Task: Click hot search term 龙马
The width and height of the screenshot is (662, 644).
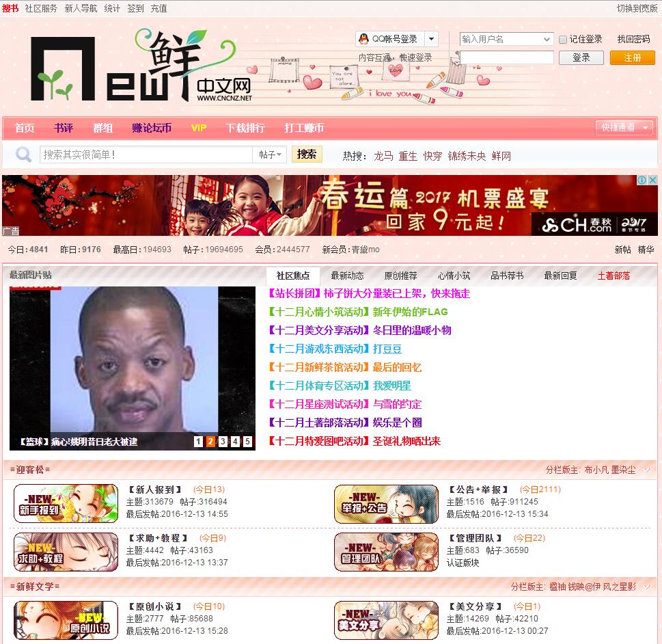Action: point(383,156)
